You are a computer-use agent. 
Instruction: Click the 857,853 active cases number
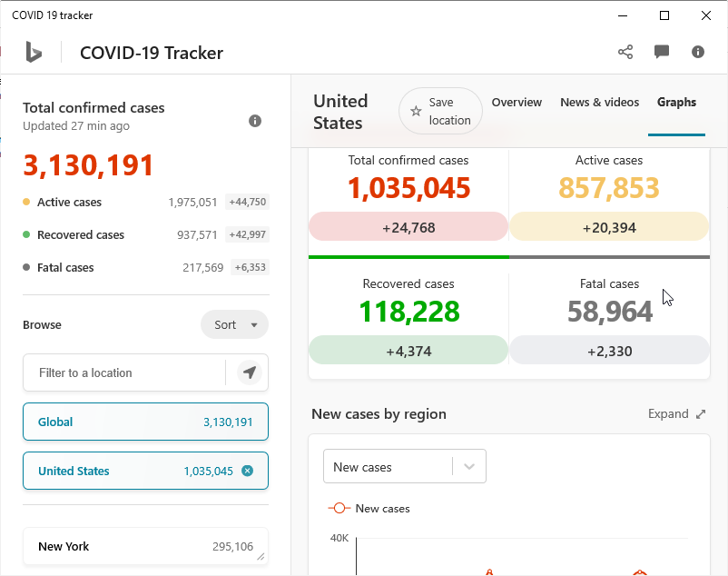(x=609, y=188)
